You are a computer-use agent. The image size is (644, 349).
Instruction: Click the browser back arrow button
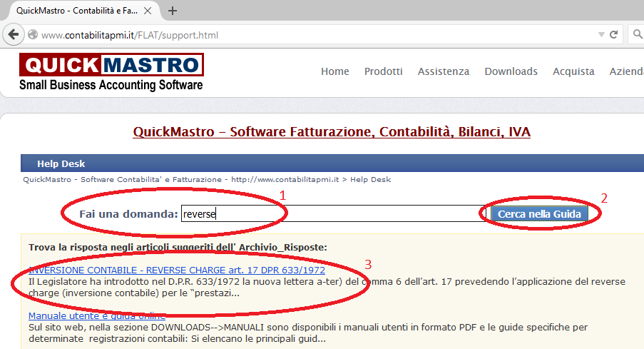pyautogui.click(x=14, y=34)
